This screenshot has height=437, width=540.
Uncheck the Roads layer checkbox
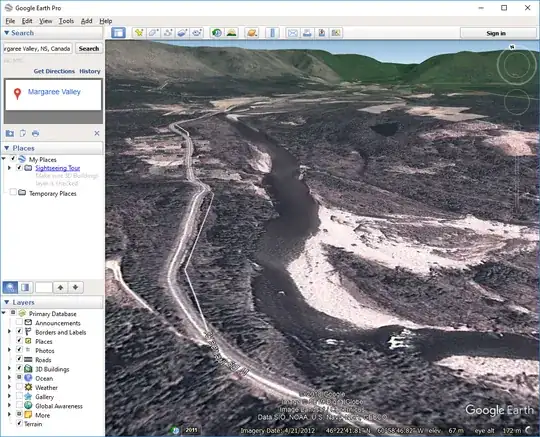(19, 359)
